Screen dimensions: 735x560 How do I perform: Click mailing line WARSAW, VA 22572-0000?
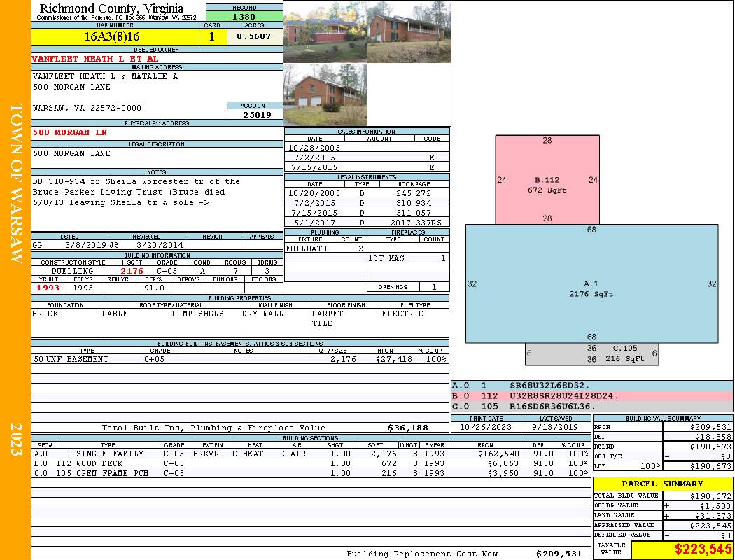[87, 108]
